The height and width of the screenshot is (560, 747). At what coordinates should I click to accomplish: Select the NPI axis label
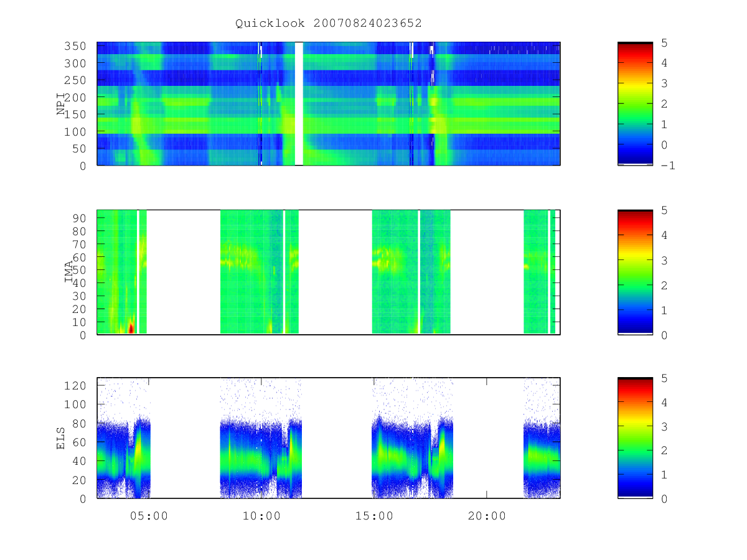[61, 104]
